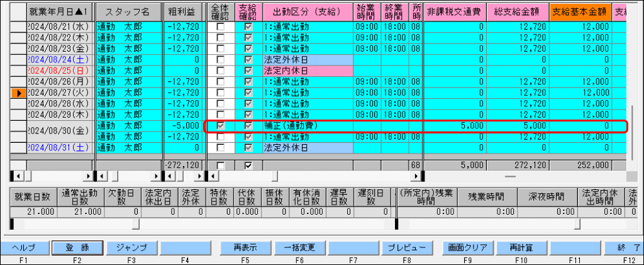
Task: Tick 全体確認 checkbox for 2024/08/21 row
Action: pyautogui.click(x=221, y=28)
